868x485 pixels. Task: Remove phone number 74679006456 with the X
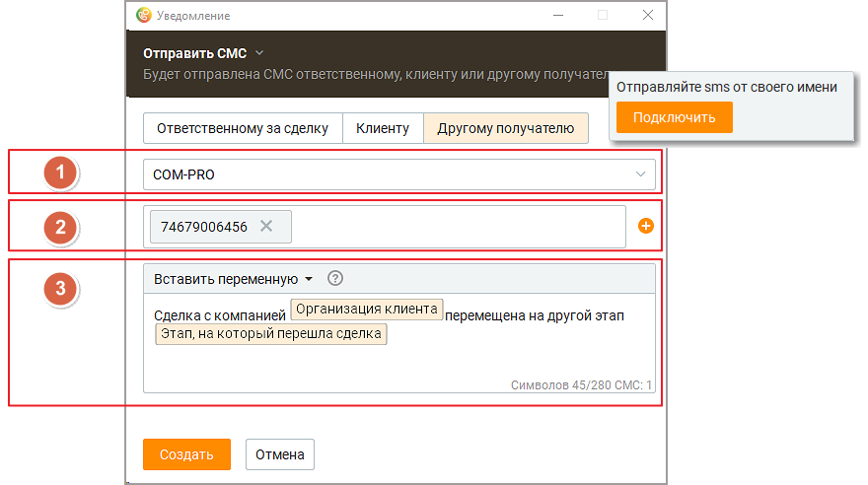click(x=266, y=226)
